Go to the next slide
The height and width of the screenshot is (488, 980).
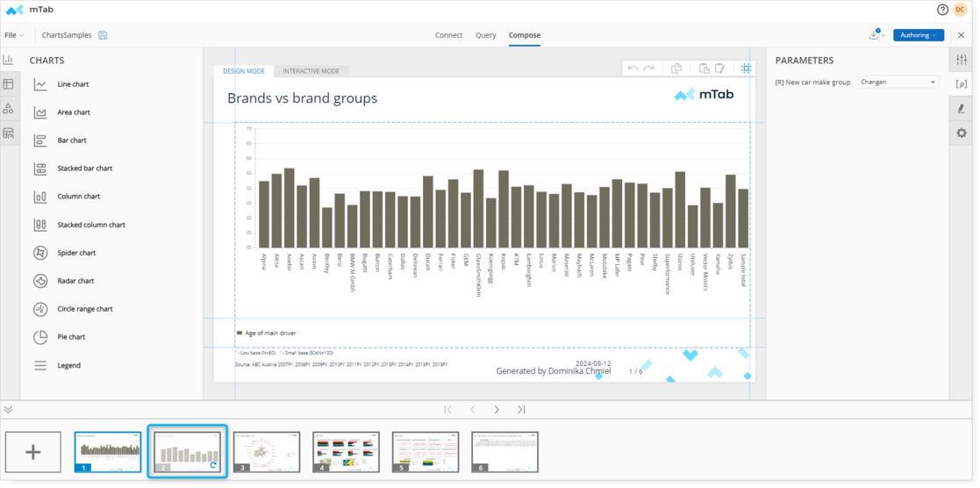pos(497,409)
